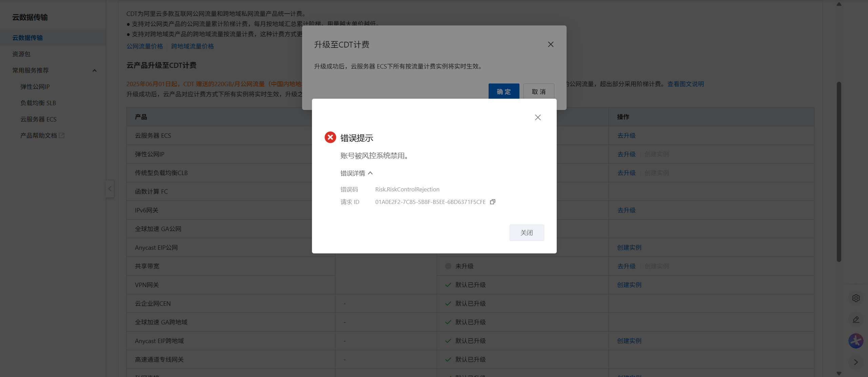Click the 公网流量价格 link
The image size is (868, 377).
pyautogui.click(x=145, y=46)
